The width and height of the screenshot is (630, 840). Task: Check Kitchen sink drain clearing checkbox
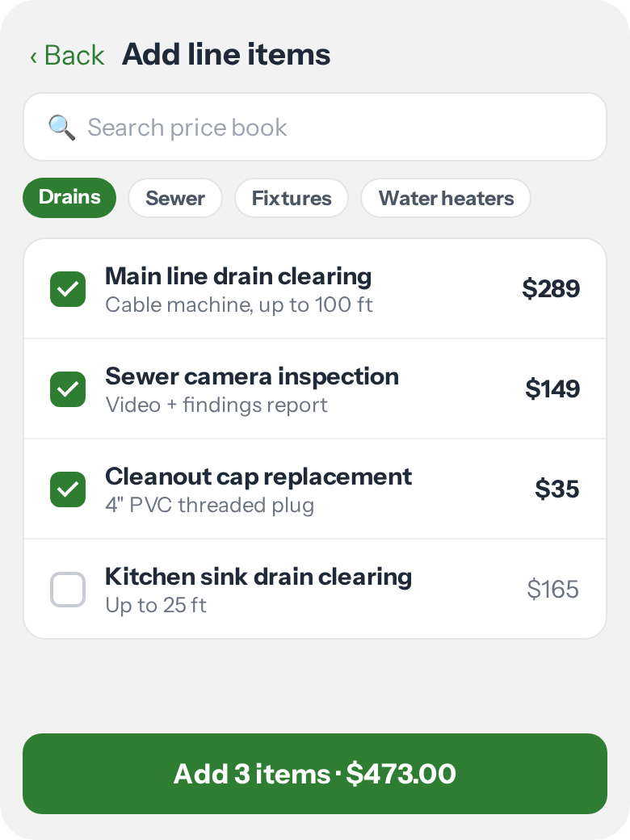pos(68,590)
